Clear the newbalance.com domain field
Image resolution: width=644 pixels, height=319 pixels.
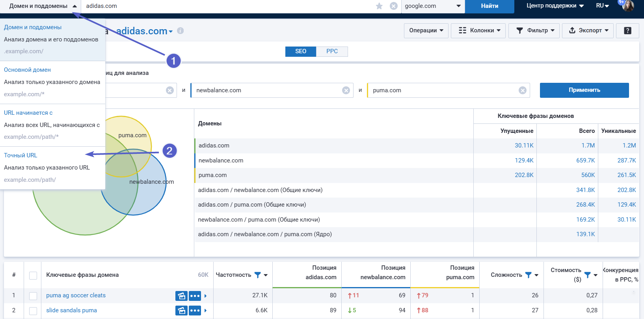[x=346, y=90]
